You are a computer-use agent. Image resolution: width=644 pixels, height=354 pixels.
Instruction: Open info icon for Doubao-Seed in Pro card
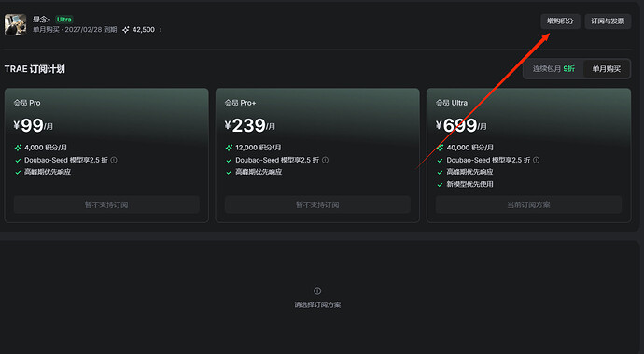114,160
